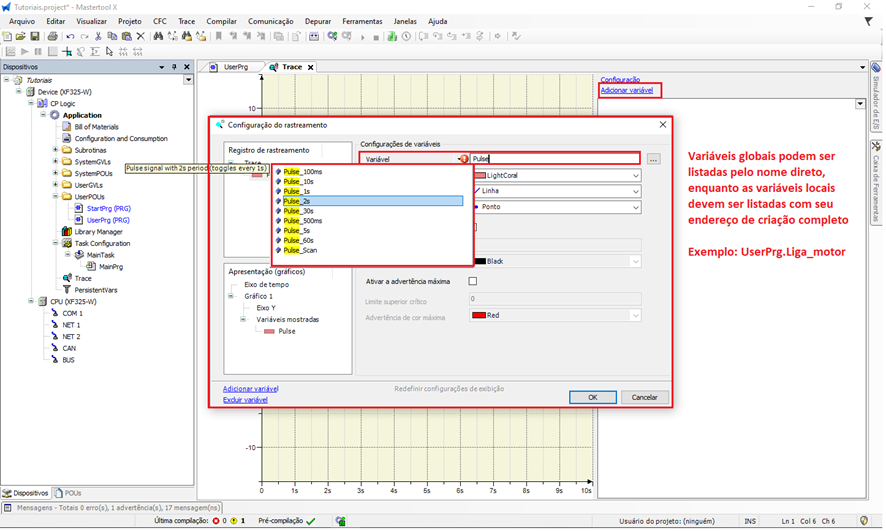The image size is (886, 531).
Task: Pin the Dispositivos panel
Action: tap(174, 67)
